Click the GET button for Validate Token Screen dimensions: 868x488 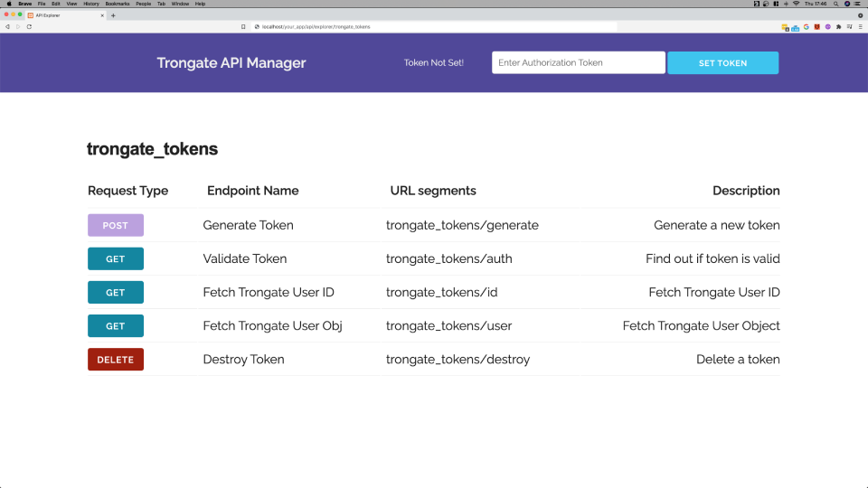point(115,258)
